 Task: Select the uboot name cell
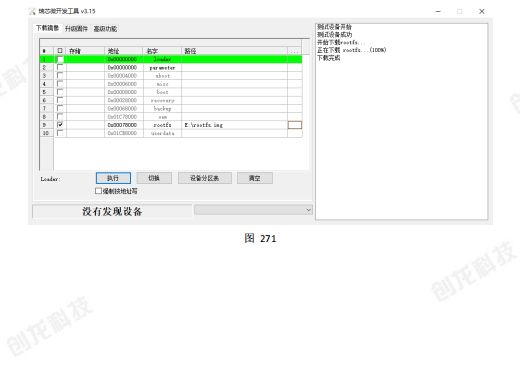pyautogui.click(x=162, y=76)
